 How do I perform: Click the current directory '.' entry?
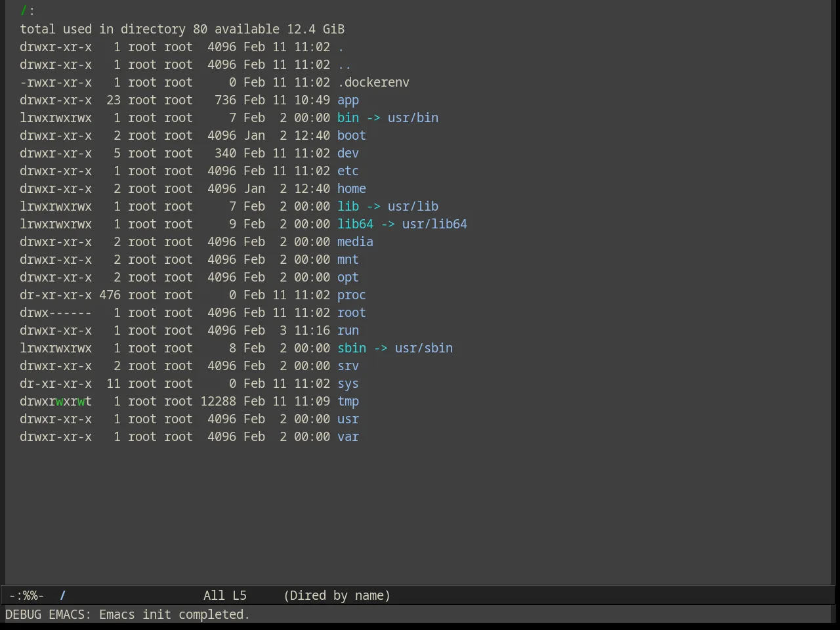pyautogui.click(x=341, y=47)
